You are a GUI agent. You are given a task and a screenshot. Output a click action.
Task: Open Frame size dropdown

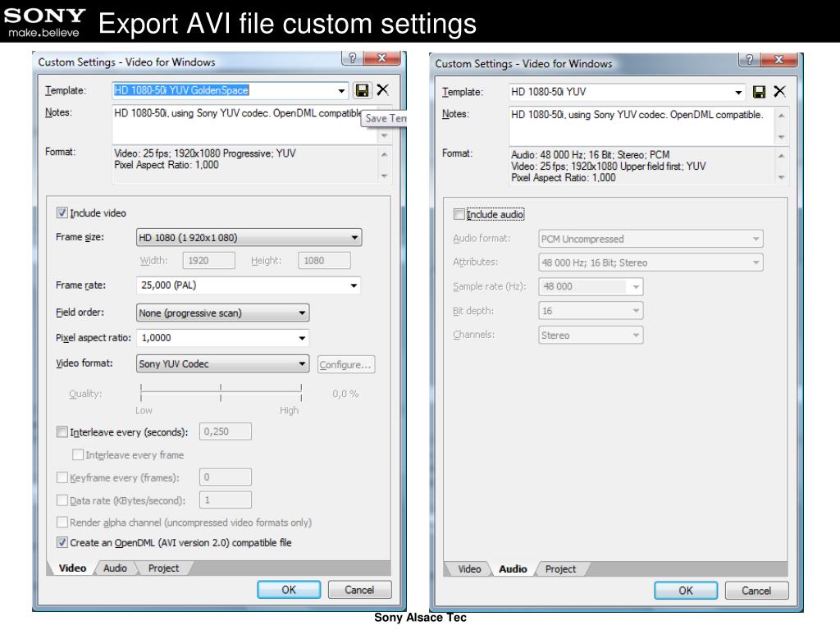tap(249, 237)
